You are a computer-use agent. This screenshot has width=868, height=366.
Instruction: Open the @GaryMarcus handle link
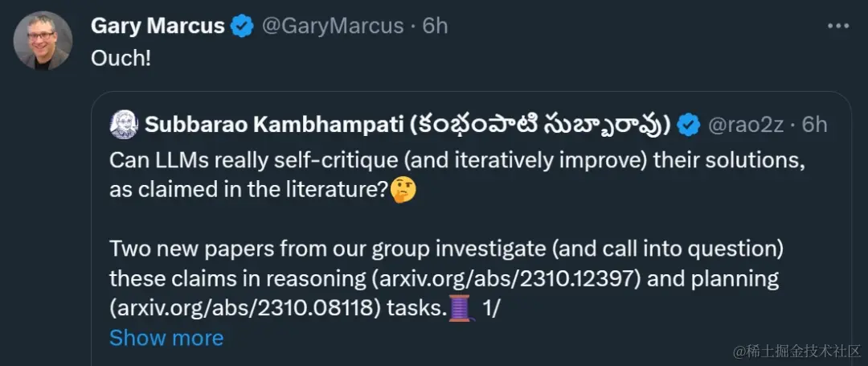tap(332, 26)
